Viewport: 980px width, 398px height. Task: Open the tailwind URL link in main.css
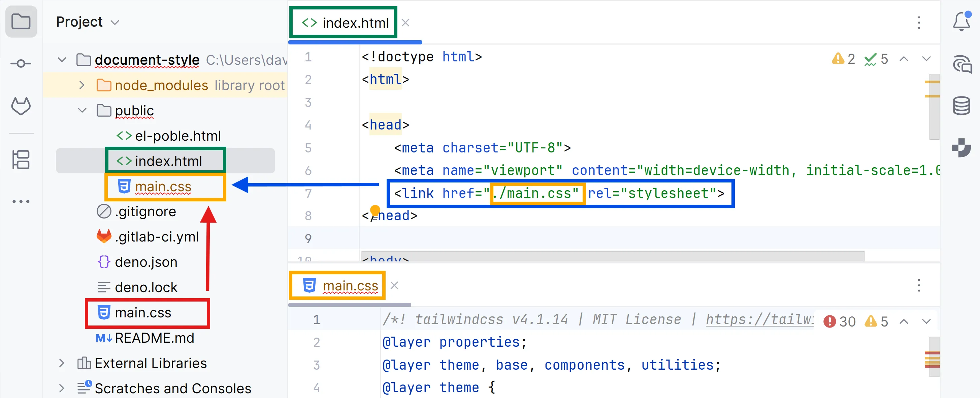(759, 319)
